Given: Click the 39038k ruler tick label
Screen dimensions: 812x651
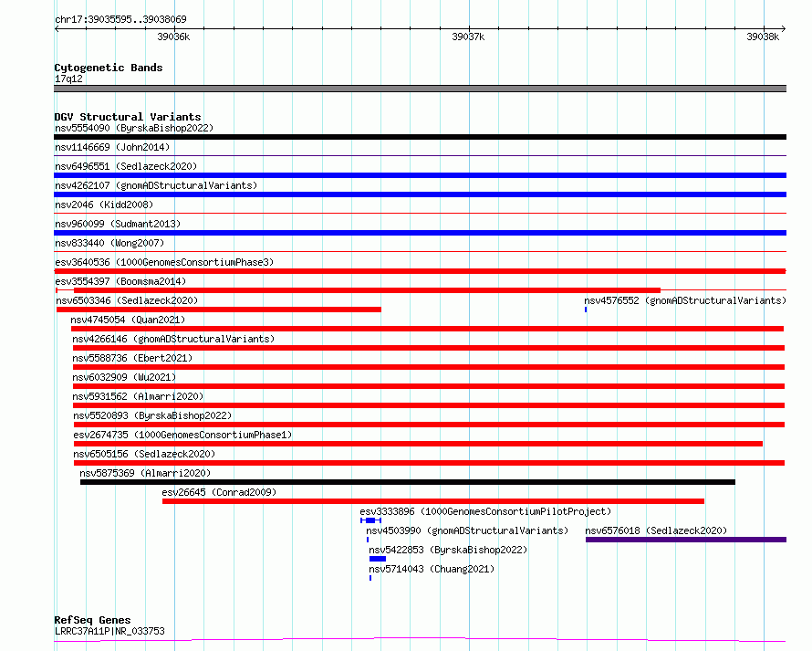Looking at the screenshot, I should (763, 37).
